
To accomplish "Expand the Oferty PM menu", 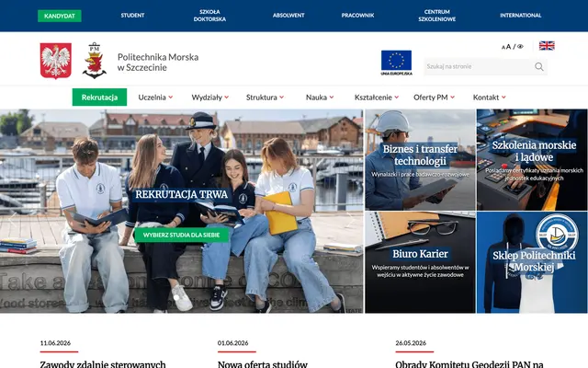I will coord(434,98).
